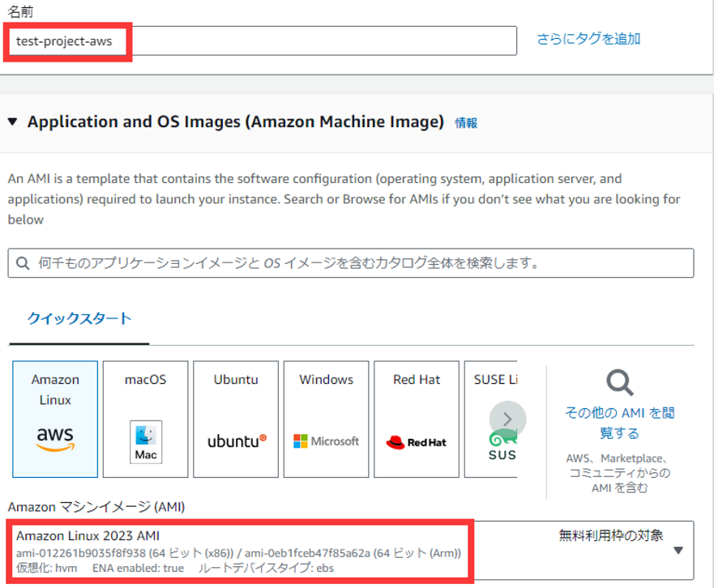Click the Red Hat logo icon
The image size is (714, 588).
417,442
